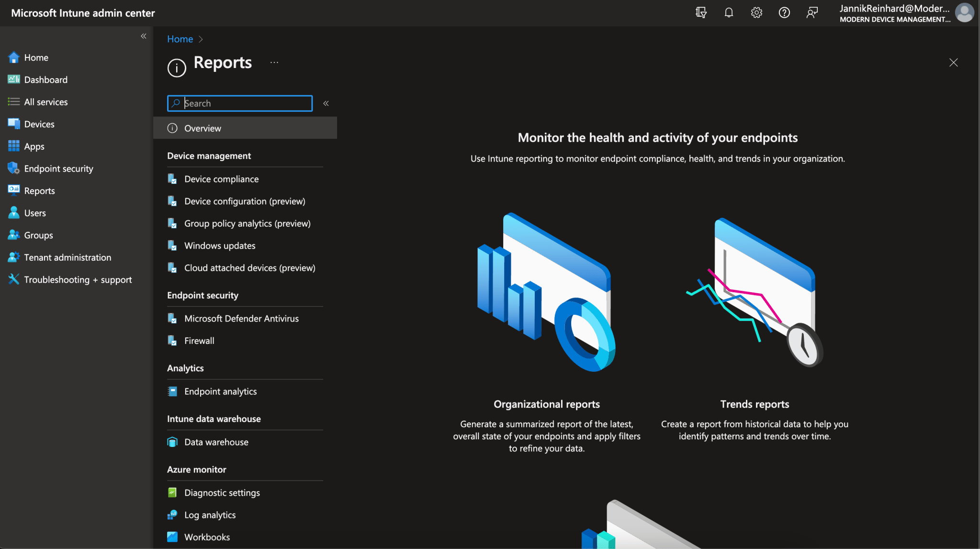980x549 pixels.
Task: Click the Home breadcrumb link
Action: click(x=180, y=39)
